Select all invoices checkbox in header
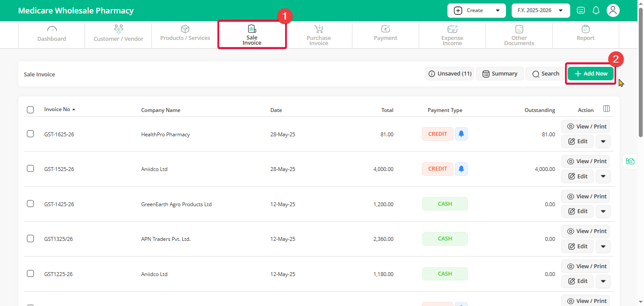 [30, 110]
